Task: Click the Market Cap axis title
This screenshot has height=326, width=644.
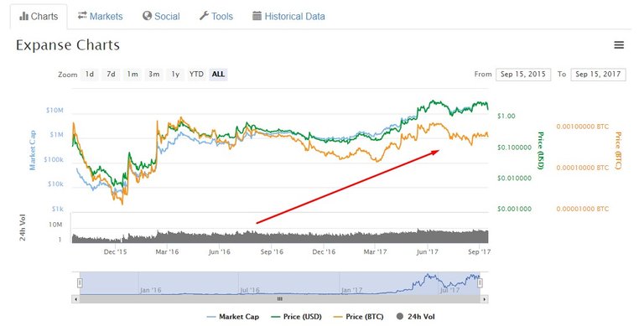Action: (x=33, y=150)
